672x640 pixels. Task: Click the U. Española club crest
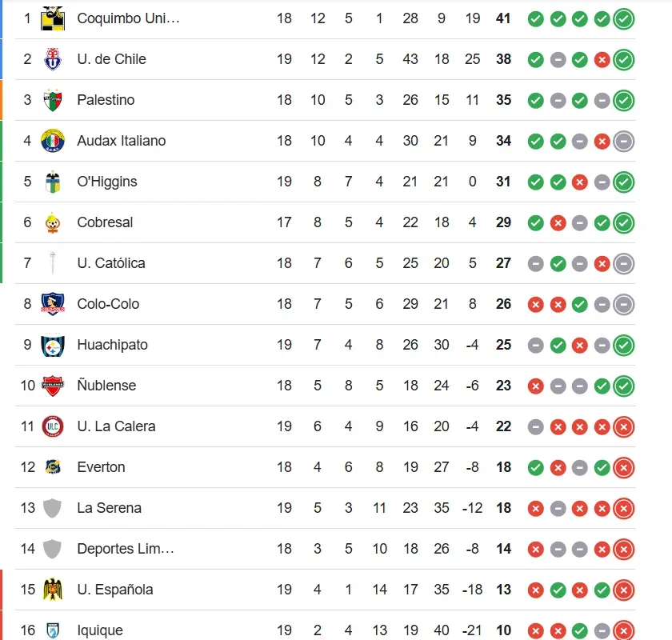click(x=53, y=590)
